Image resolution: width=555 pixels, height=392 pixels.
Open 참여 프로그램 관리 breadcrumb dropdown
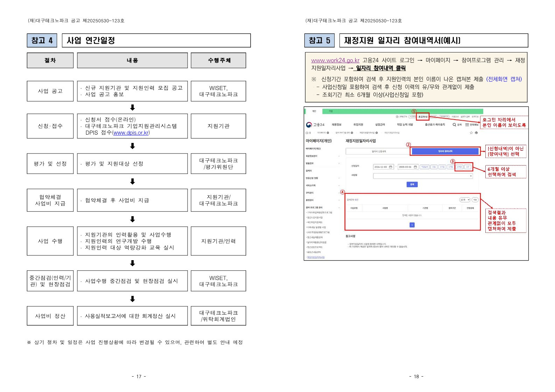click(x=352, y=133)
